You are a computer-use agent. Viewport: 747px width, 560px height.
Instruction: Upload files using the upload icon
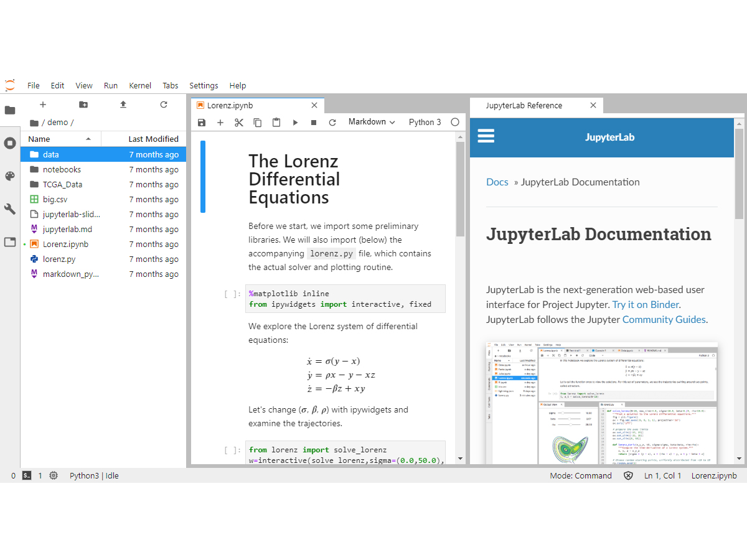point(123,105)
